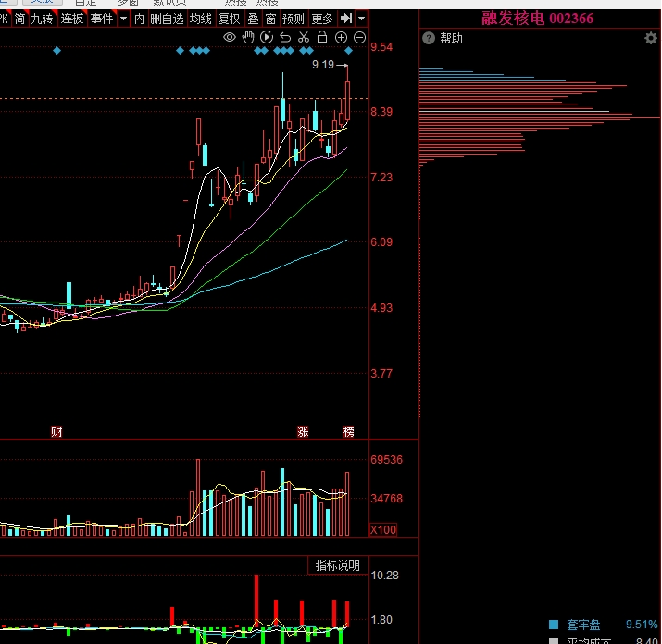
Task: Click the 套牢盘 legend label
Action: tap(583, 625)
